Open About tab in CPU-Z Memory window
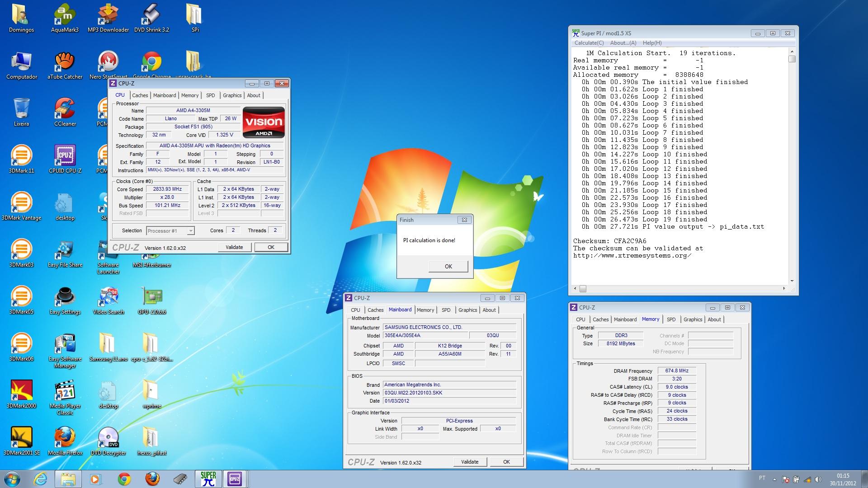 click(714, 319)
